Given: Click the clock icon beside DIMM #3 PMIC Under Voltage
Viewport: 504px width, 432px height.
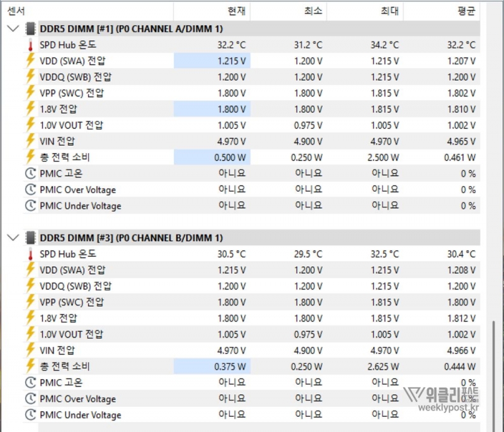Looking at the screenshot, I should (x=30, y=415).
